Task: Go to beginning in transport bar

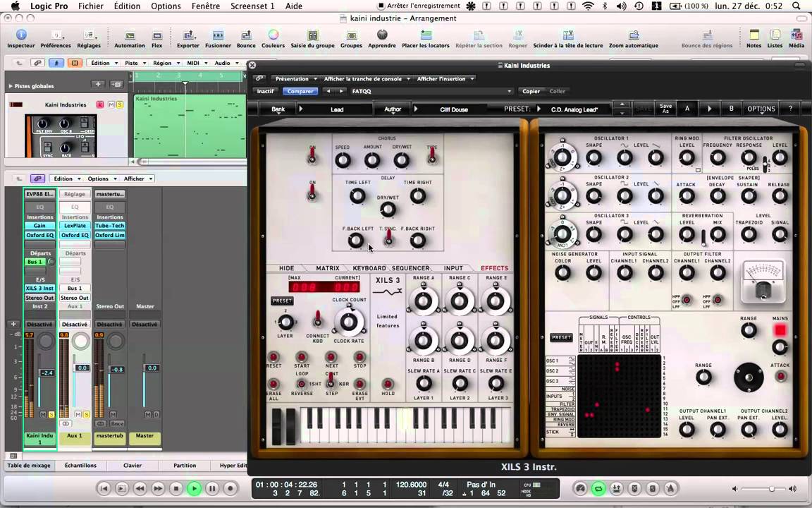Action: (104, 488)
